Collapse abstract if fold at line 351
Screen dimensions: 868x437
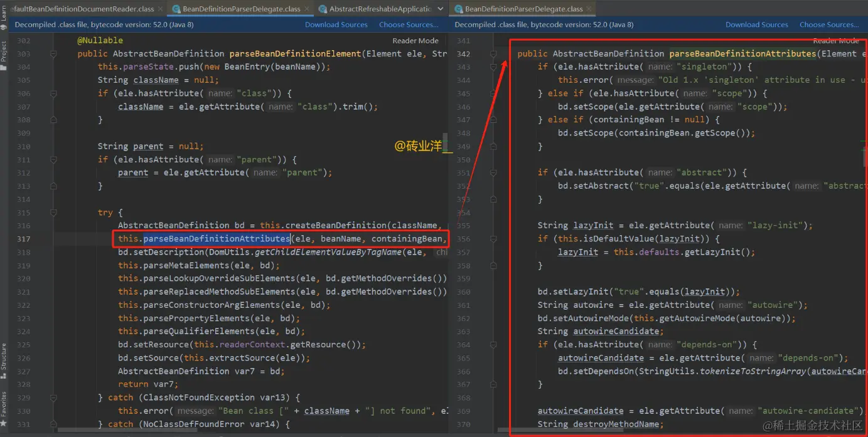point(494,172)
